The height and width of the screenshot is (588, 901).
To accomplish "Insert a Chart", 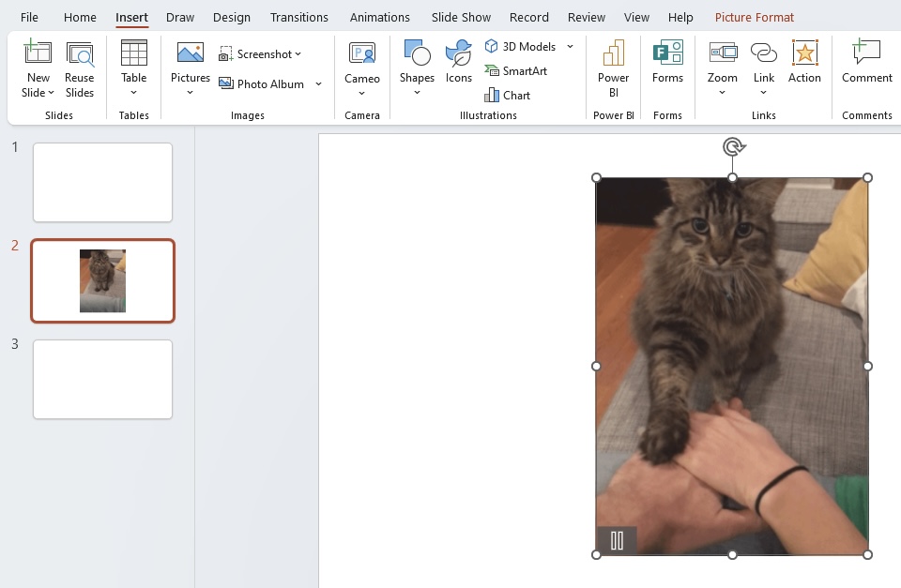I will click(508, 96).
